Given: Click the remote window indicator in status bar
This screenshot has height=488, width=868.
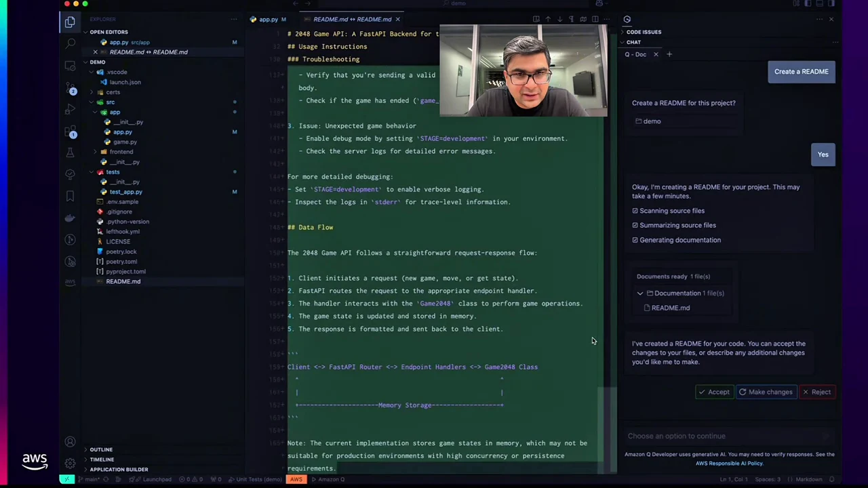Looking at the screenshot, I should (x=66, y=479).
